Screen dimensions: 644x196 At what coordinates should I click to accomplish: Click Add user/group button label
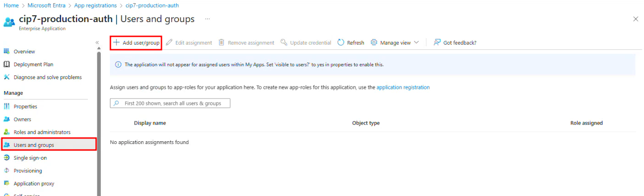click(x=141, y=42)
